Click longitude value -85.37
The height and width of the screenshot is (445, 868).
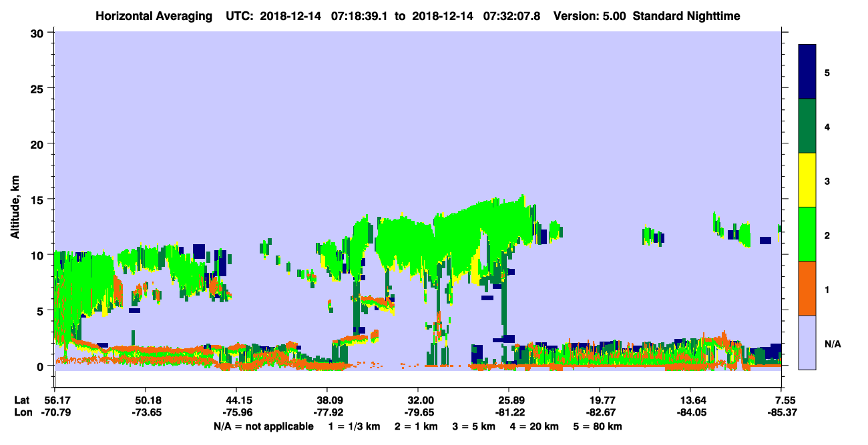tap(782, 412)
